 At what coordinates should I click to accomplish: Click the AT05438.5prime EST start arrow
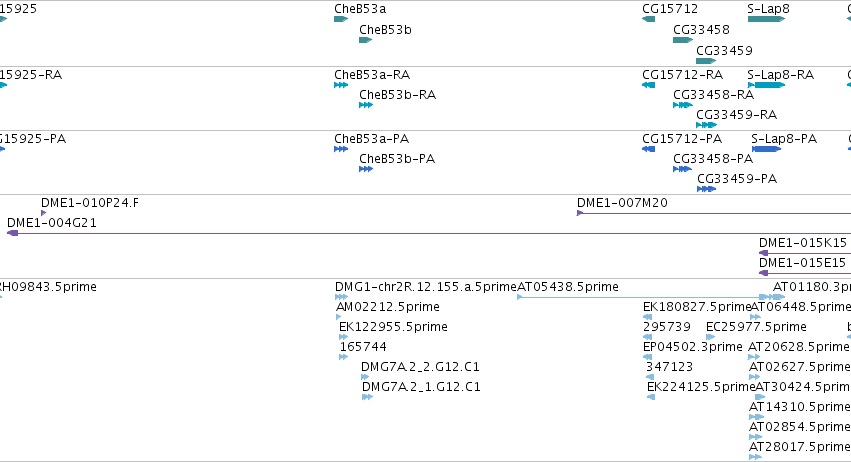tap(519, 297)
